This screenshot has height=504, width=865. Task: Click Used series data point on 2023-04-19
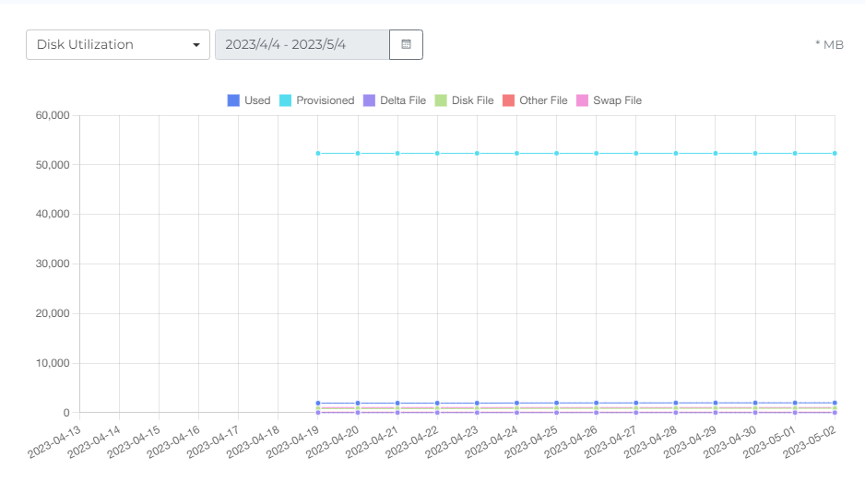pyautogui.click(x=318, y=403)
